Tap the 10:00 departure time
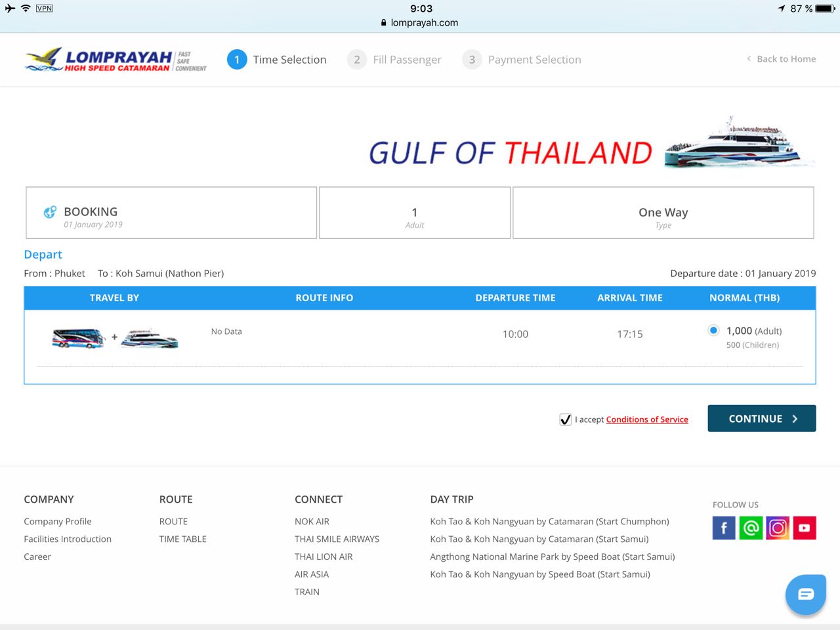 click(x=515, y=334)
